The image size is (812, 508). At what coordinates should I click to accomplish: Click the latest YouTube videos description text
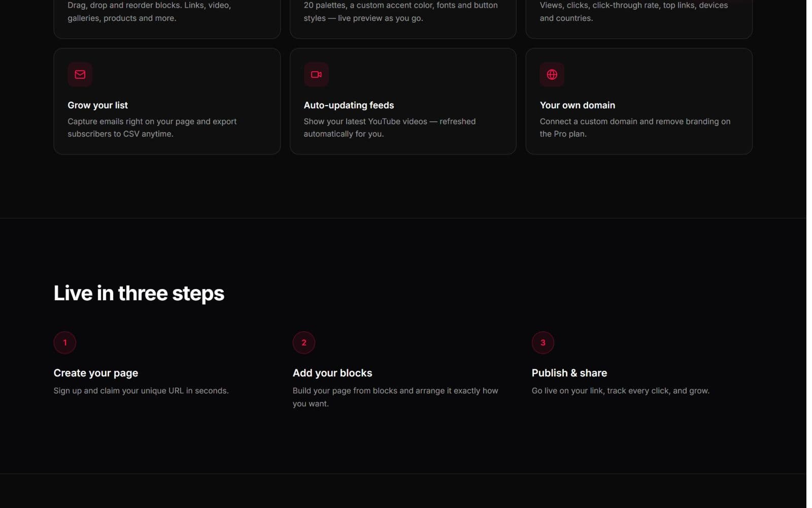point(390,128)
